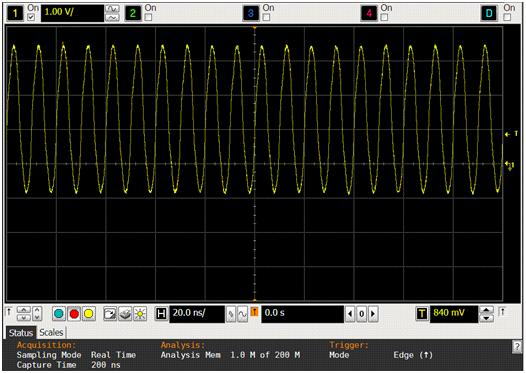Click the 20.0 ns/ timebase field

coord(197,314)
